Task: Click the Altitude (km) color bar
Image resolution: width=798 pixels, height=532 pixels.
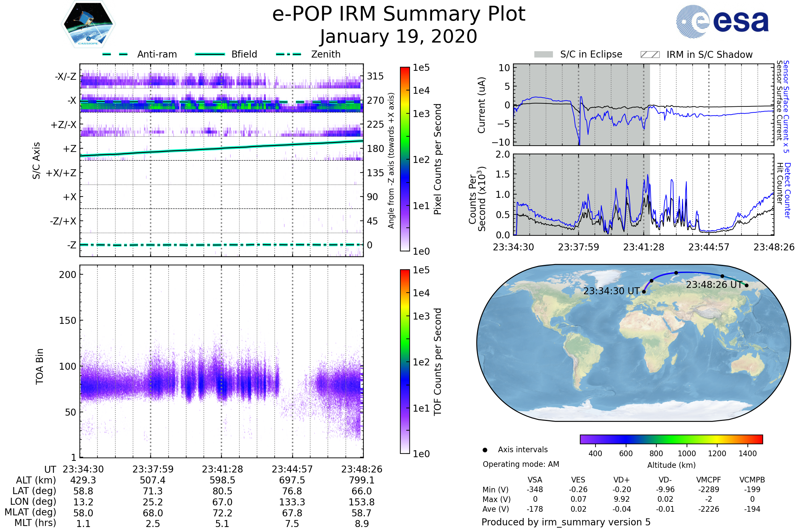Action: coord(671,439)
